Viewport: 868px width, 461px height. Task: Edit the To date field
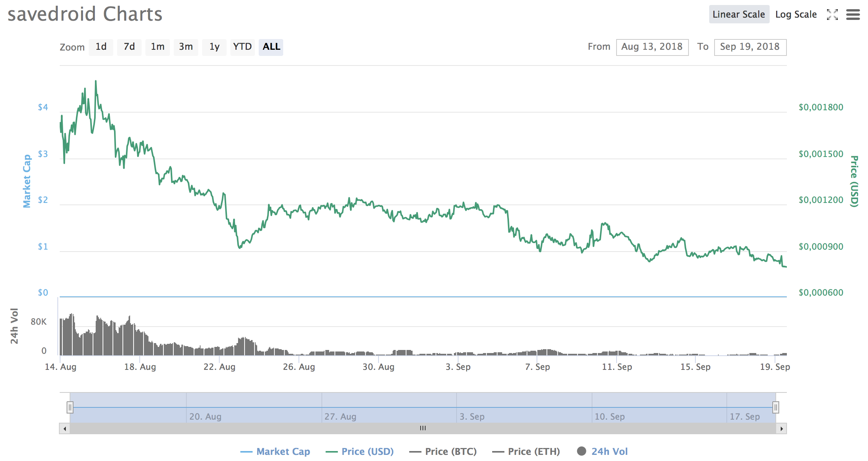coord(750,47)
